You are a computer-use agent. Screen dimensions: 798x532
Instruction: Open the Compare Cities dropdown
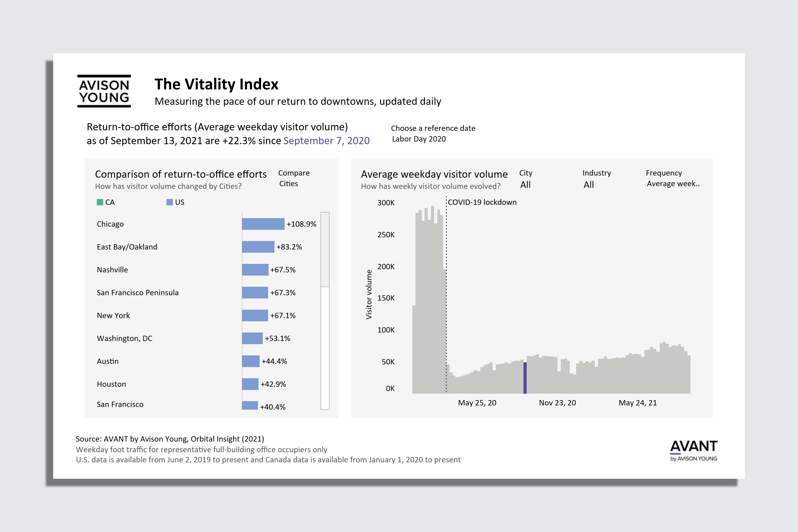pyautogui.click(x=288, y=184)
